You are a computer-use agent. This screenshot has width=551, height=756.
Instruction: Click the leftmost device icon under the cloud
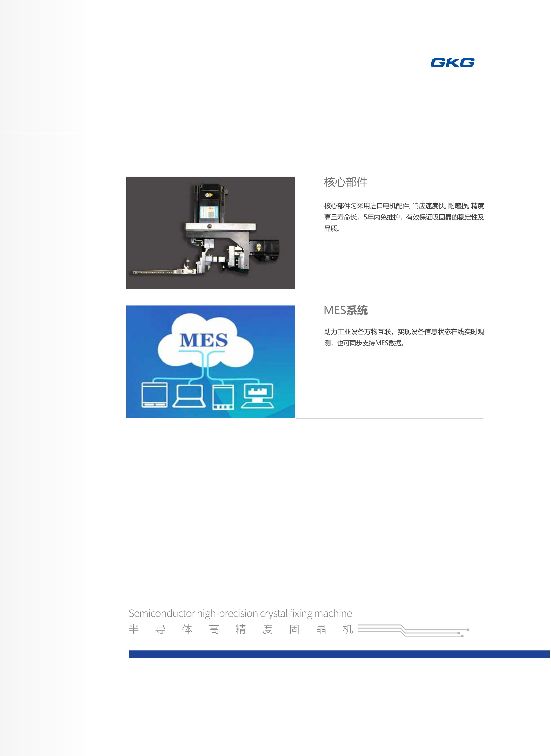tap(154, 395)
